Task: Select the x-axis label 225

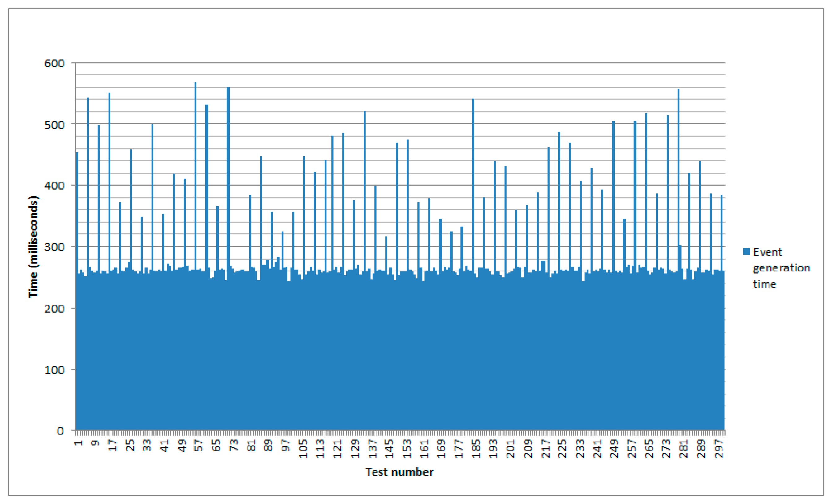Action: (x=562, y=449)
